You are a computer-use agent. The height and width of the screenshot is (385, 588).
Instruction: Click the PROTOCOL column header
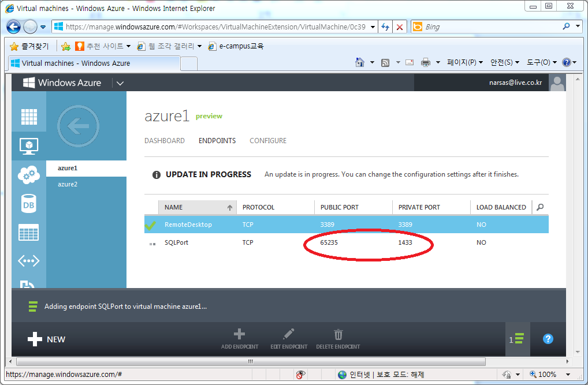coord(276,207)
